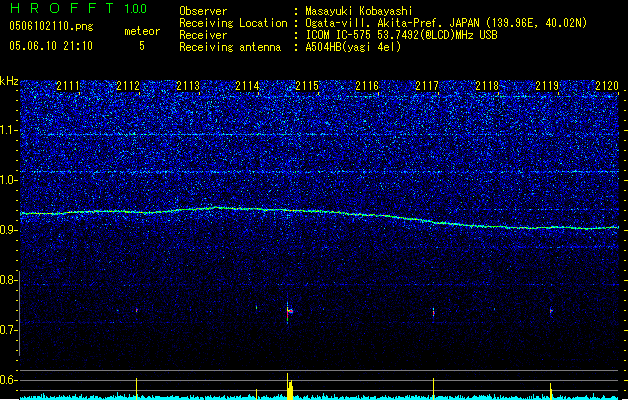Click the 1.1 kHz axis label

coord(9,130)
